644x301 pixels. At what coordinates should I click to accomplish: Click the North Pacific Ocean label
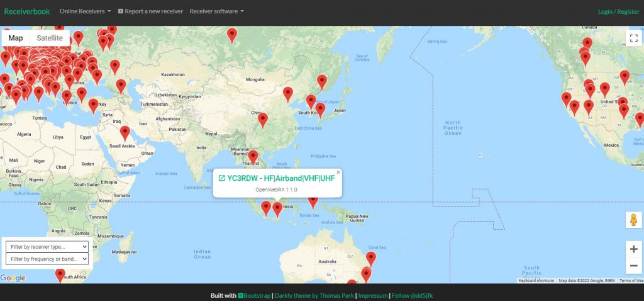tap(453, 127)
